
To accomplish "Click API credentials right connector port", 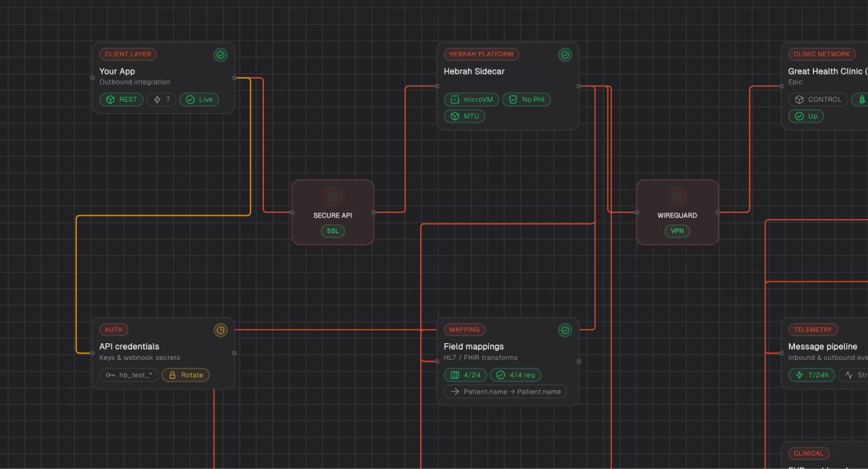I will [x=234, y=353].
